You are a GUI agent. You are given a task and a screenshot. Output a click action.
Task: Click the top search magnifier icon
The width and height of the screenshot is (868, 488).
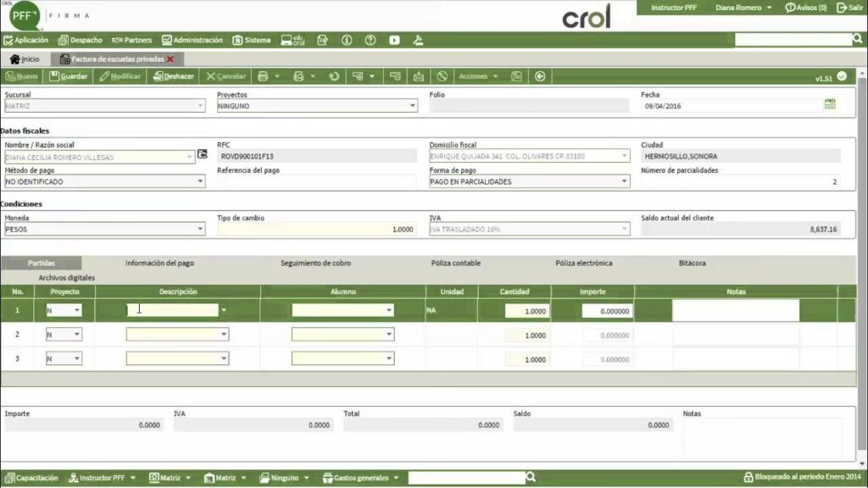coord(857,39)
